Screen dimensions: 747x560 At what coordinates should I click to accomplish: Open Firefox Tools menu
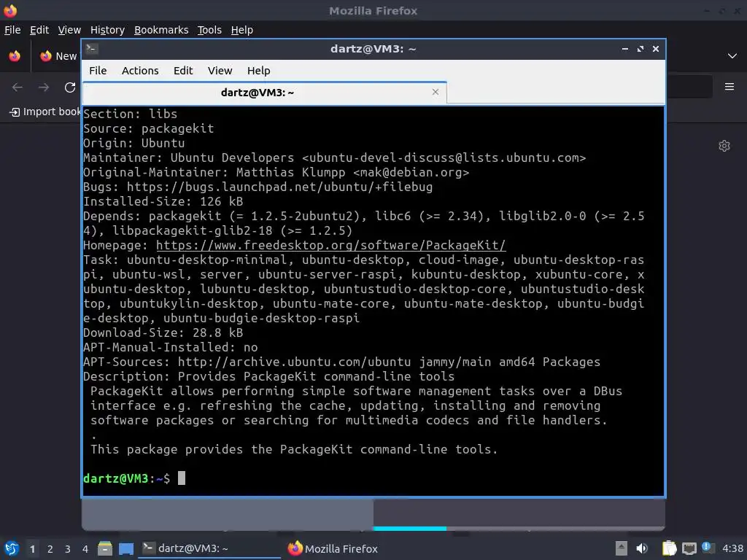[209, 29]
